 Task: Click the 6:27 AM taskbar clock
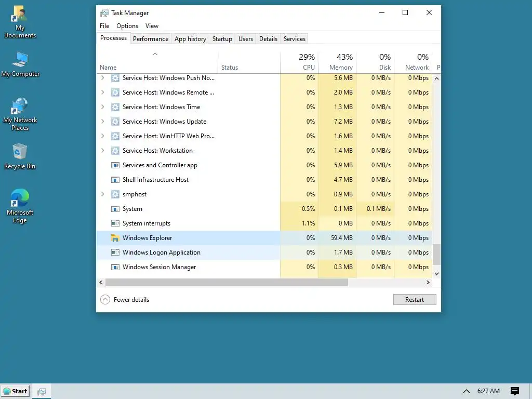click(488, 391)
